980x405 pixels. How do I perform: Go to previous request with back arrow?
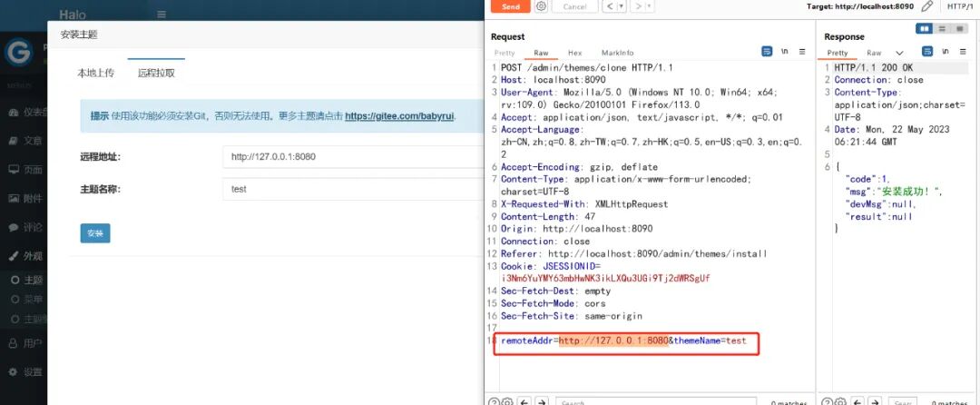610,6
